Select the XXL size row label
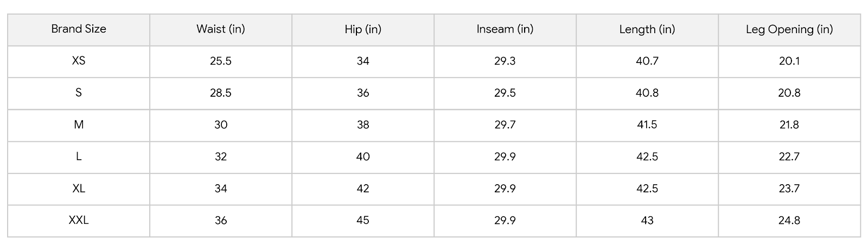This screenshot has width=868, height=251. [x=79, y=221]
